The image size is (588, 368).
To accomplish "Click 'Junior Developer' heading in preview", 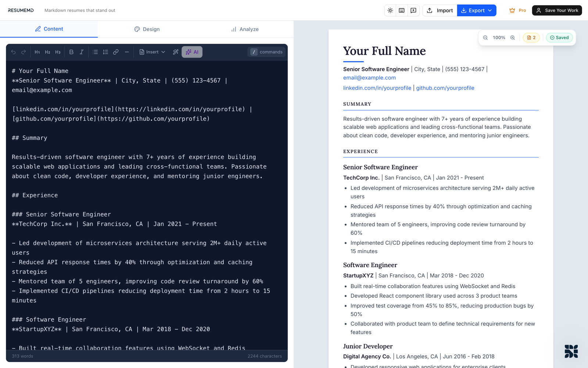I will tap(368, 346).
